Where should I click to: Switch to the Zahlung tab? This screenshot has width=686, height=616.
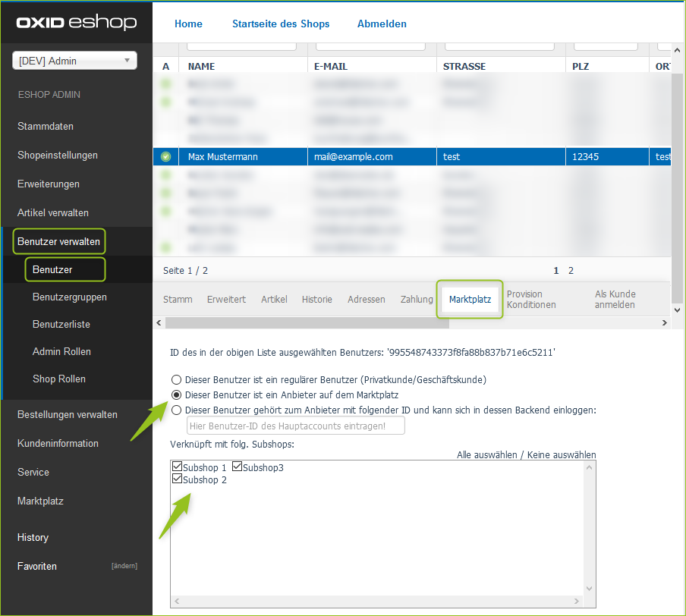click(x=417, y=300)
